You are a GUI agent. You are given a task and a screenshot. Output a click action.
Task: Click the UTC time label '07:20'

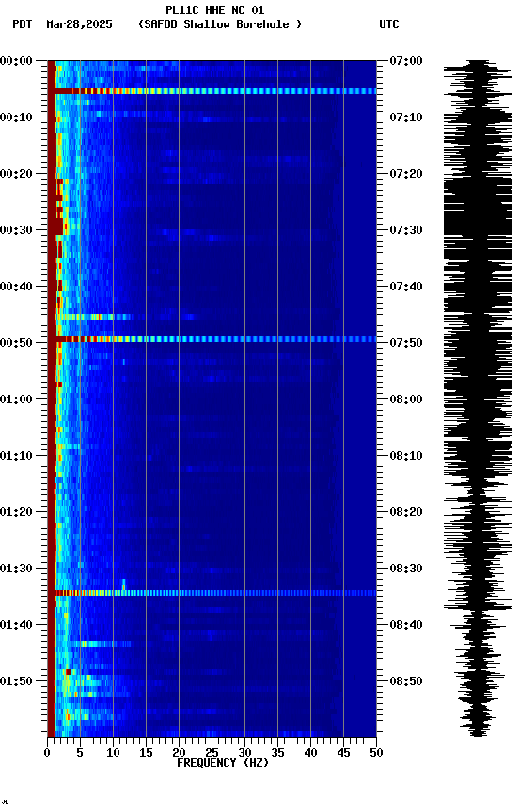[406, 174]
